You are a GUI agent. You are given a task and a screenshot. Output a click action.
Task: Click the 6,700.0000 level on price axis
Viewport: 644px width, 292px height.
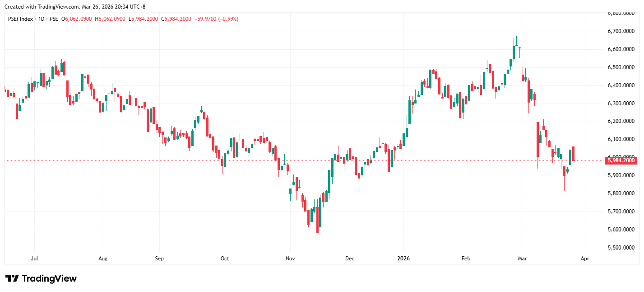point(621,31)
